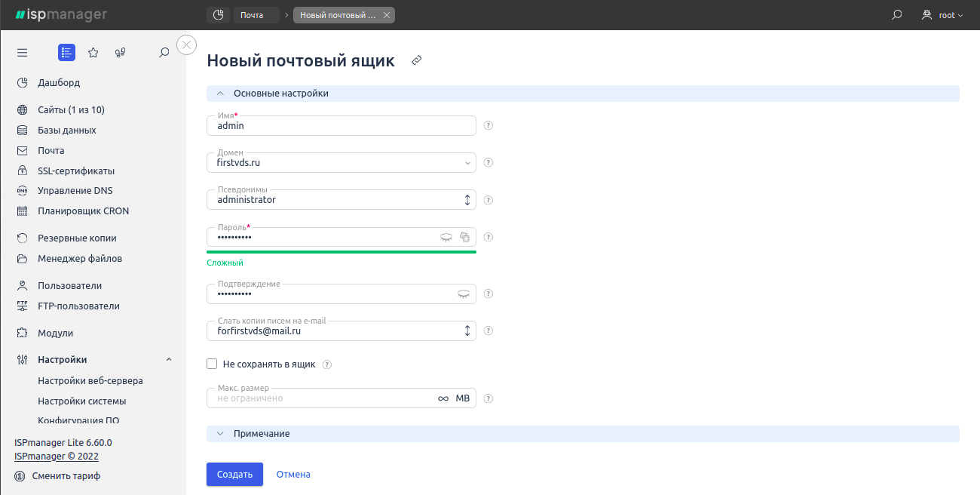Open the dashboard breadcrumb pie icon
This screenshot has height=495, width=980.
pyautogui.click(x=218, y=15)
